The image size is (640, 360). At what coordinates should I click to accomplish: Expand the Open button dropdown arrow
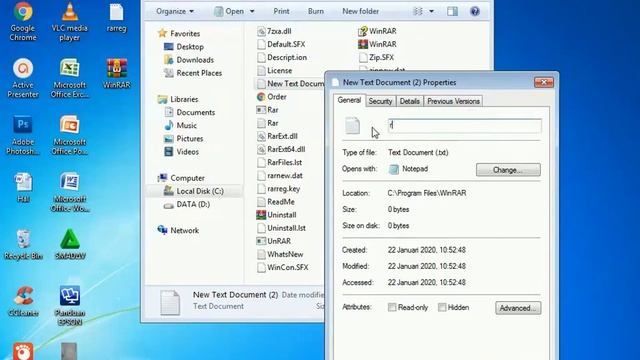coord(252,11)
